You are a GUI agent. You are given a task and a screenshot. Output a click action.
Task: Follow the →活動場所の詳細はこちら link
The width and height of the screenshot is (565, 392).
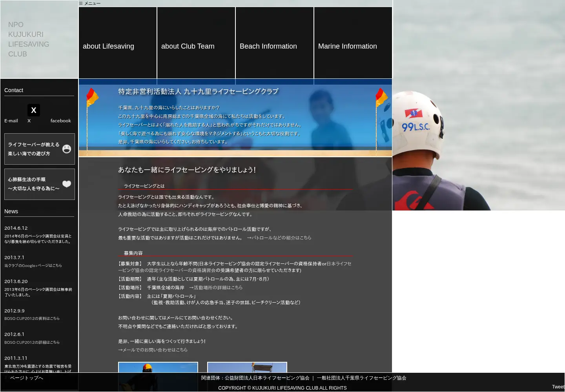click(216, 287)
